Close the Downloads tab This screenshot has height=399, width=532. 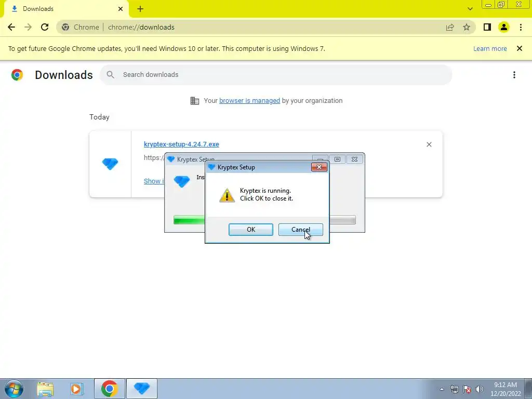(121, 9)
